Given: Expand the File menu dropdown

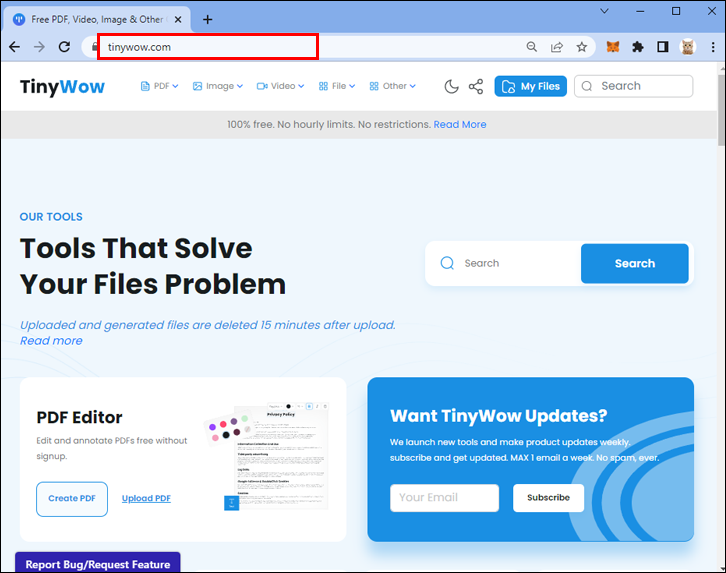Looking at the screenshot, I should (x=337, y=86).
